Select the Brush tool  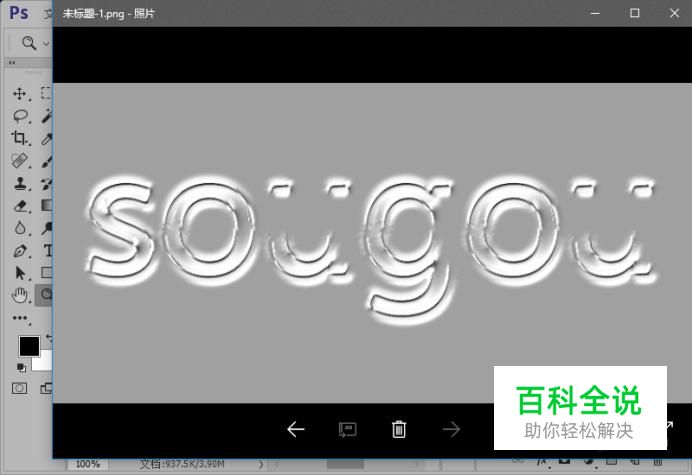[47, 161]
